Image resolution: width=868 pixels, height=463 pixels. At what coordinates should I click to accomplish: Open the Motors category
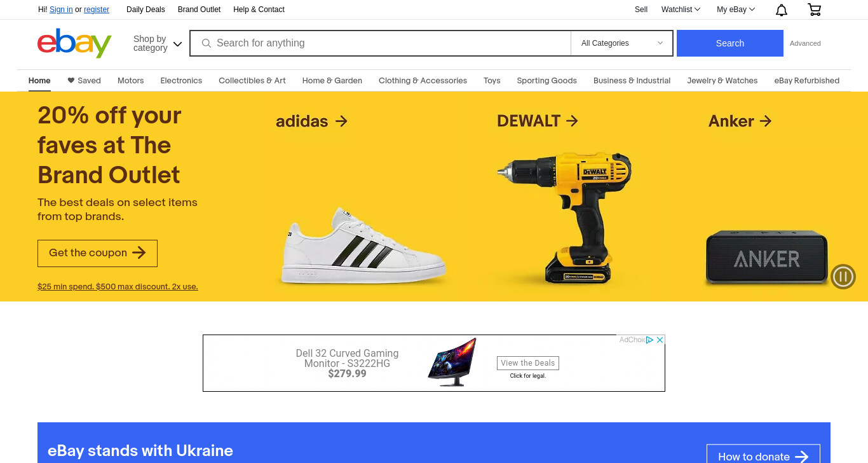point(130,81)
